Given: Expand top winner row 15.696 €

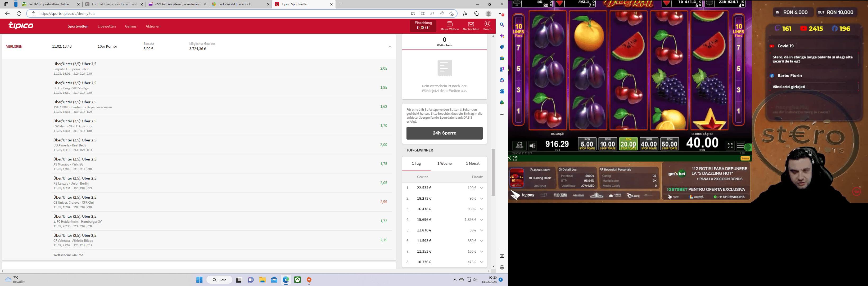Looking at the screenshot, I should click(482, 220).
